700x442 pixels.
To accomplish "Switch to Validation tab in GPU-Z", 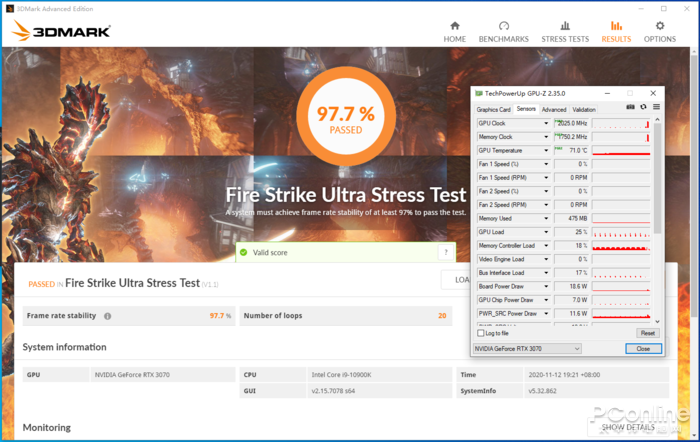I will coord(584,109).
